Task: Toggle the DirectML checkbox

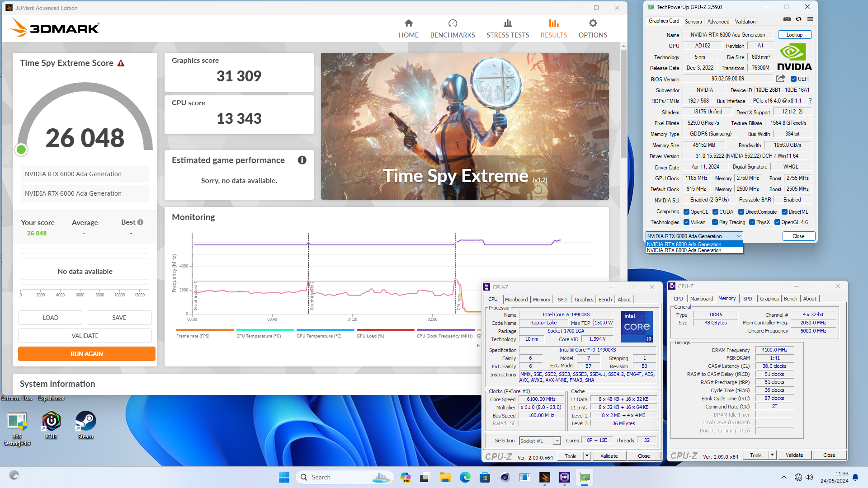Action: pyautogui.click(x=785, y=212)
